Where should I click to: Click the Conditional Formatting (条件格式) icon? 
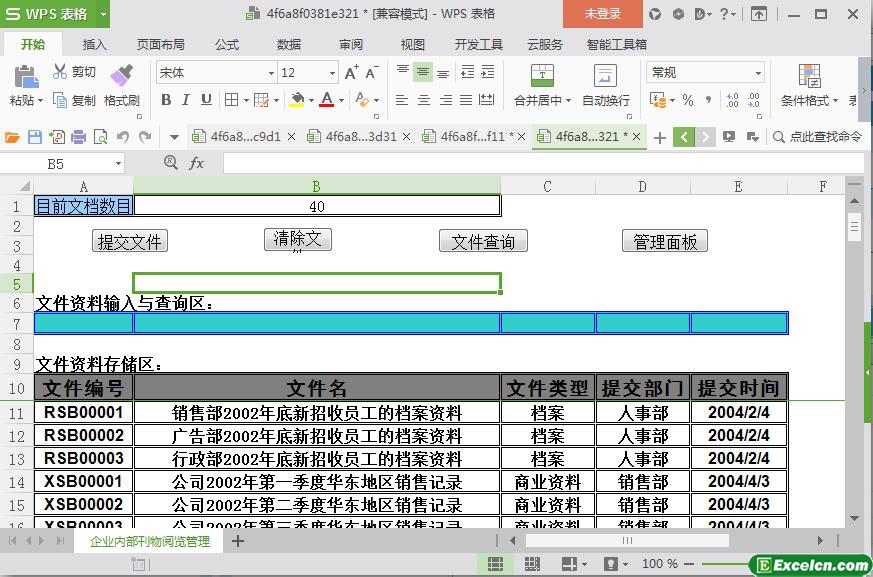(x=809, y=77)
